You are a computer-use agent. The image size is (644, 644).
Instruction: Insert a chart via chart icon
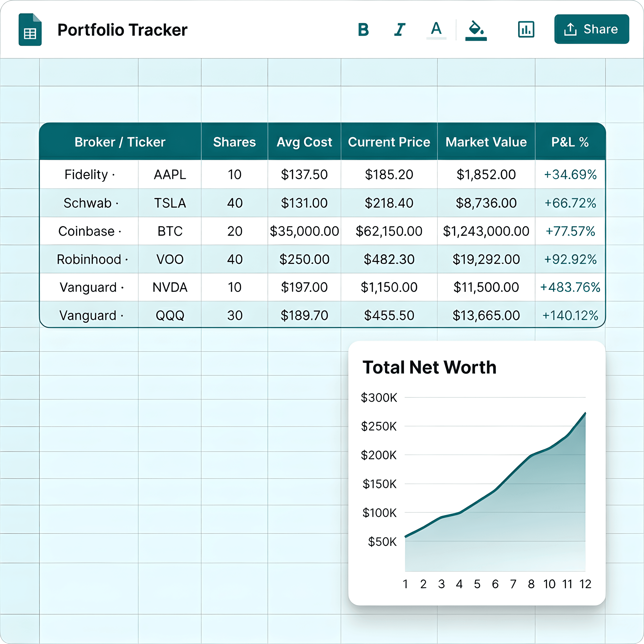pos(526,30)
